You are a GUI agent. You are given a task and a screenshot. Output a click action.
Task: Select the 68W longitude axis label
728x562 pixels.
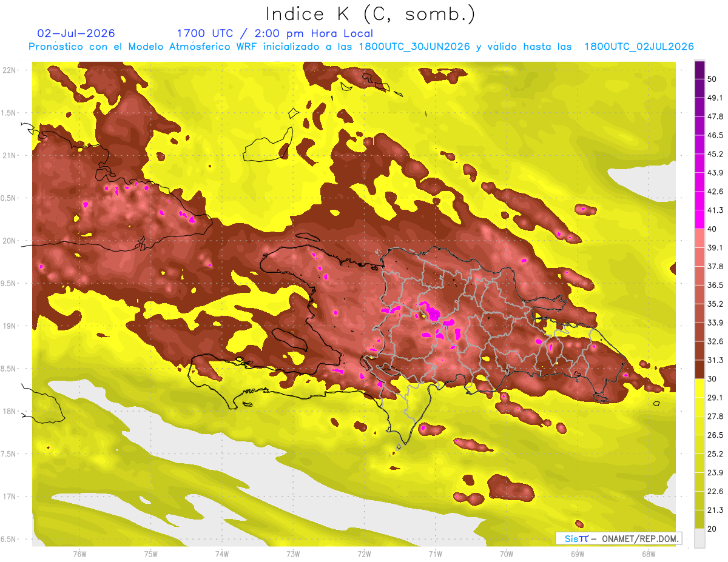pos(649,554)
